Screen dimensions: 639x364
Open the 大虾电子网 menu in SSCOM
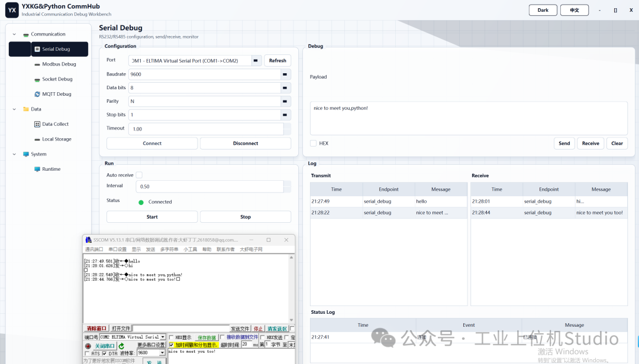coord(251,249)
